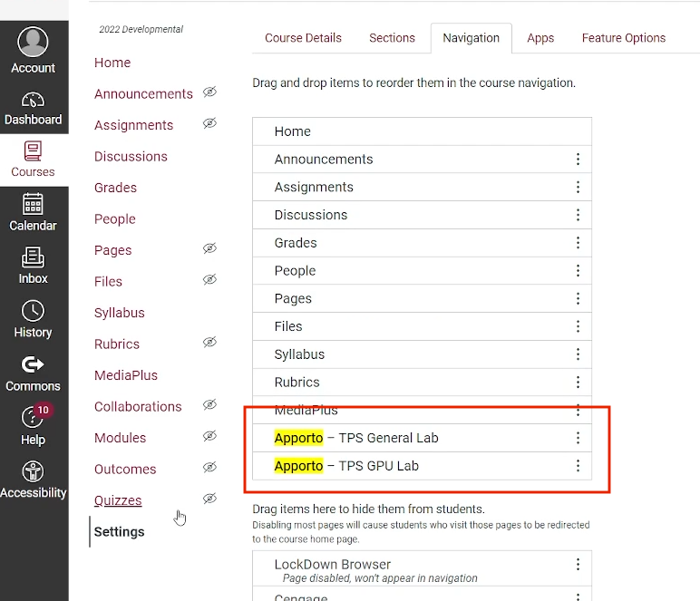Screen dimensions: 700x601
Task: Switch to the Course Details tab
Action: (303, 38)
